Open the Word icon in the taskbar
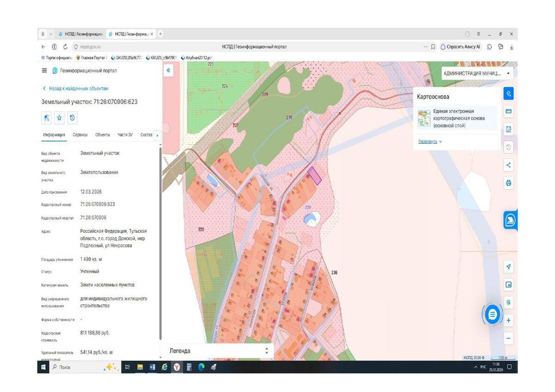Screen dimensions: 555x392 152,367
